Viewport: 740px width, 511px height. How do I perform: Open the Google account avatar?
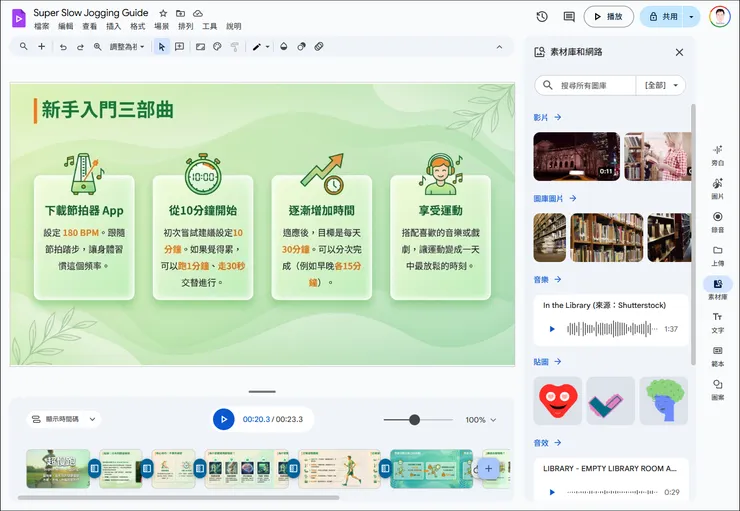tap(719, 17)
